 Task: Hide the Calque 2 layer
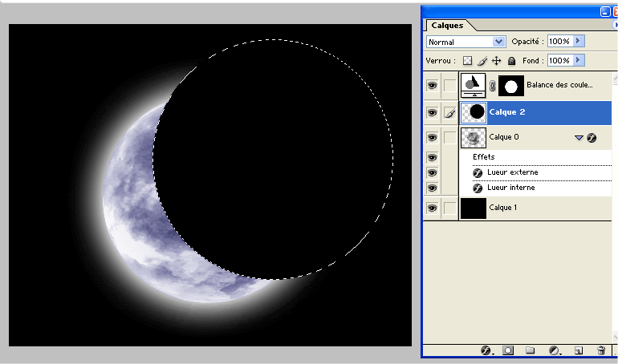click(x=432, y=113)
